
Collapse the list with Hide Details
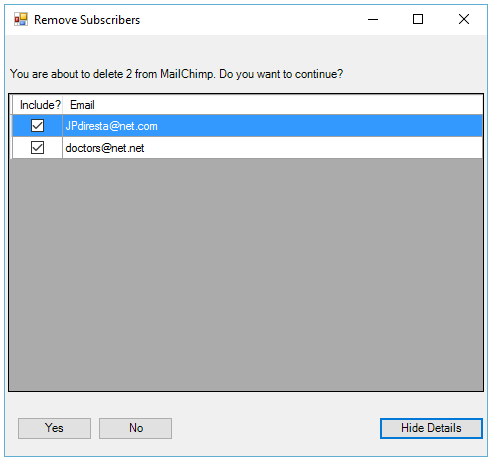click(x=431, y=428)
